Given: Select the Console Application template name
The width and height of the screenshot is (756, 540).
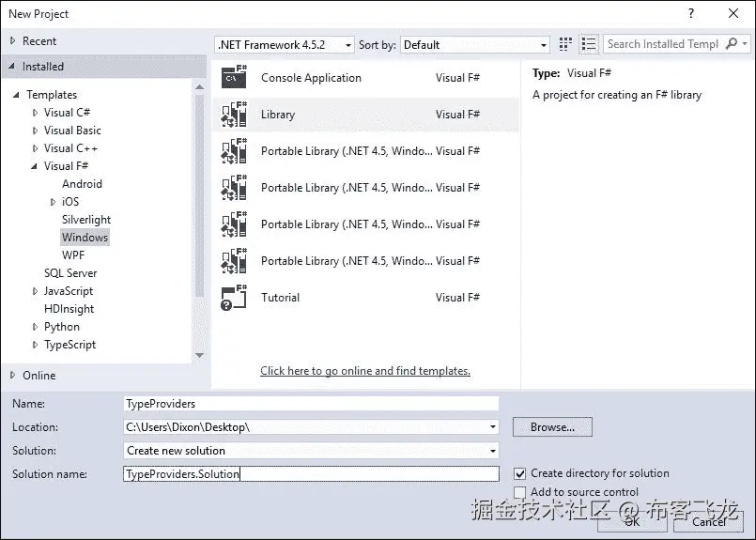Looking at the screenshot, I should [x=311, y=78].
